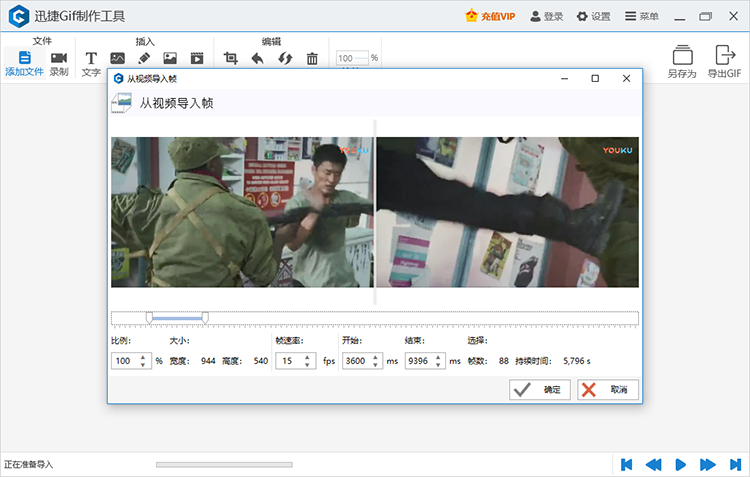Increase 开始 start time with up arrow

pos(375,357)
